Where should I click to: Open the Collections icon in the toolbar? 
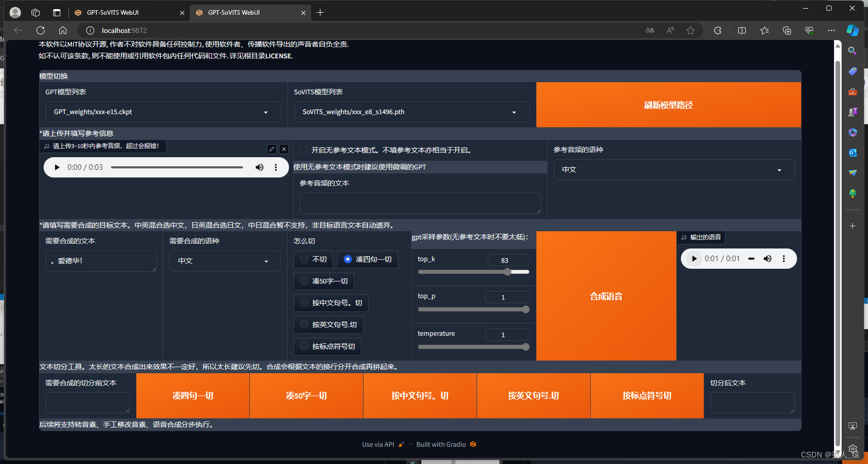point(787,30)
